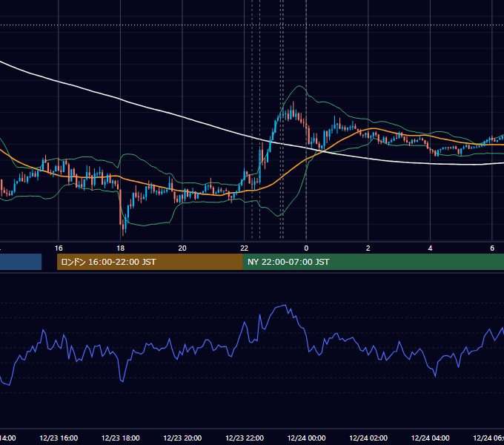
Task: Click the hour 16 axis label
Action: tap(59, 248)
